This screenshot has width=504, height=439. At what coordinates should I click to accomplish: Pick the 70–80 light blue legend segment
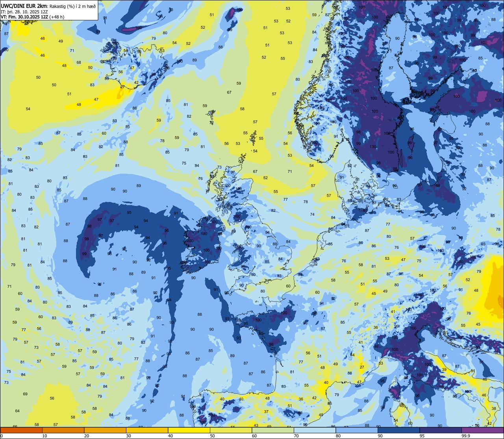(315, 430)
